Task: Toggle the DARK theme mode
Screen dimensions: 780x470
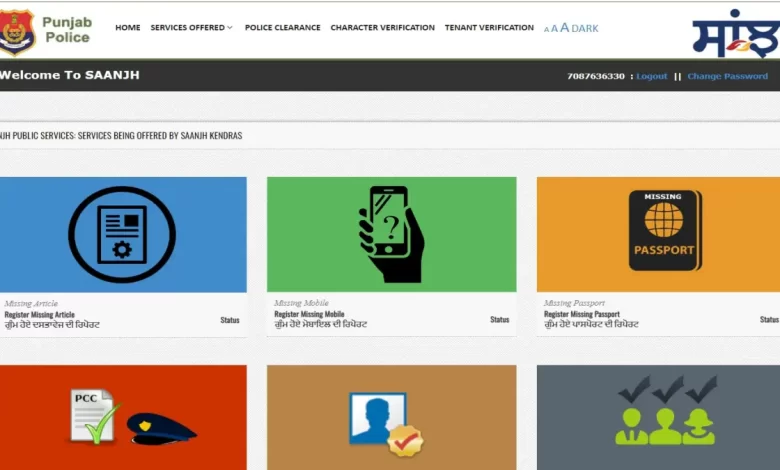Action: click(585, 29)
